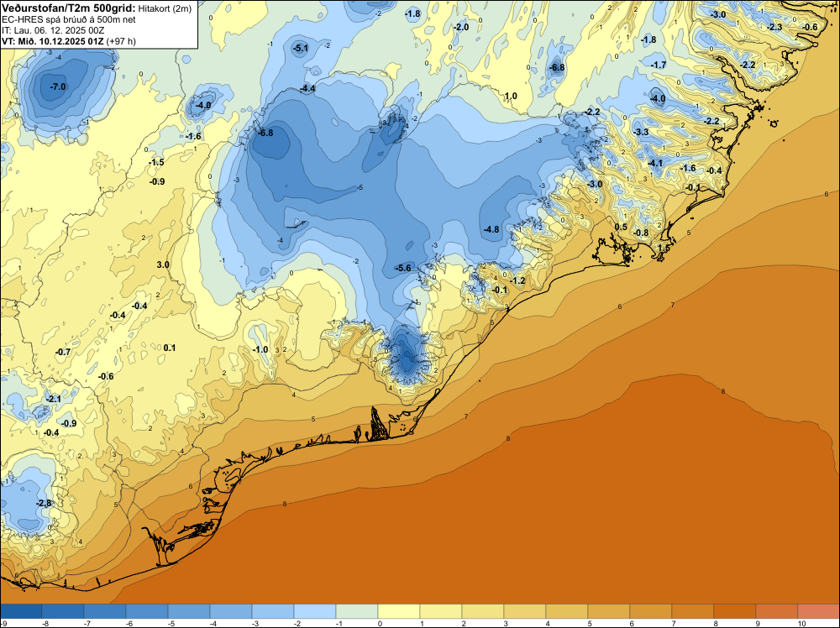Click the legend color band between 9 and 10
840x628 pixels.
777,611
